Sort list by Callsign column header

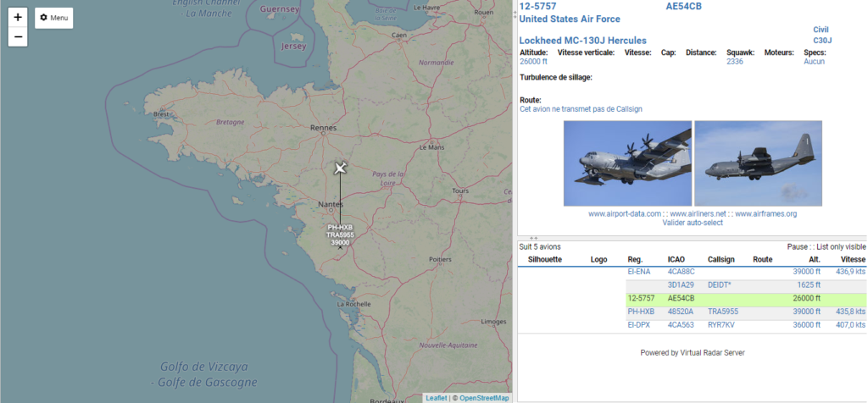coord(721,260)
